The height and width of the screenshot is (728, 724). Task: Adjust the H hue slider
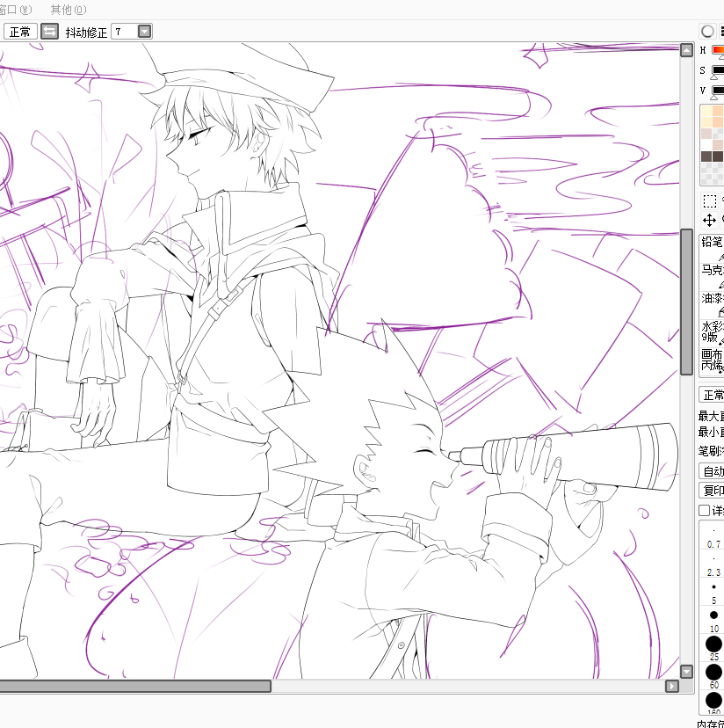point(718,50)
